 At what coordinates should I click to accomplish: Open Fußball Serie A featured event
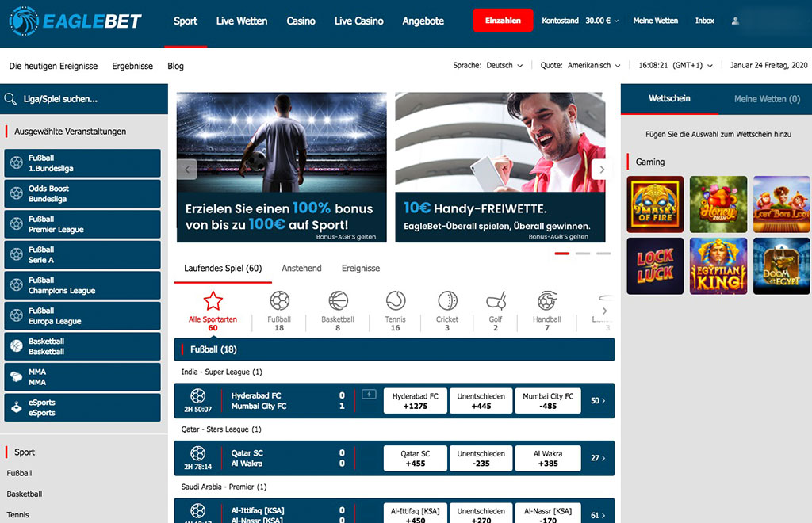(82, 254)
